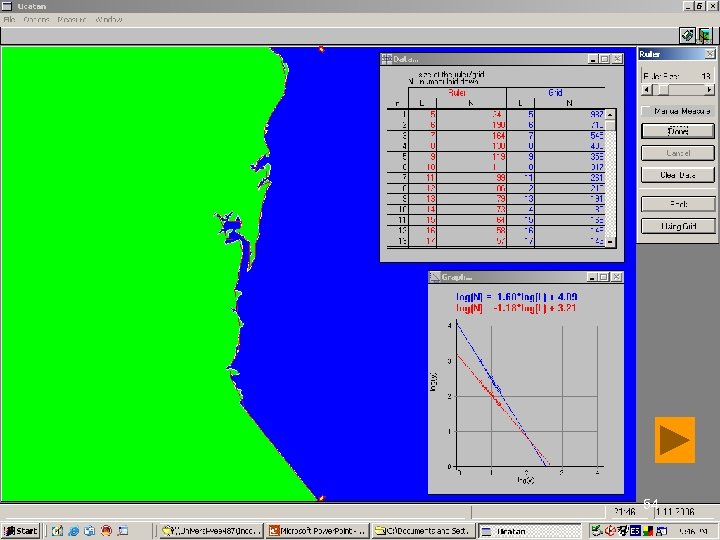720x540 pixels.
Task: Click the Done button
Action: pos(678,131)
